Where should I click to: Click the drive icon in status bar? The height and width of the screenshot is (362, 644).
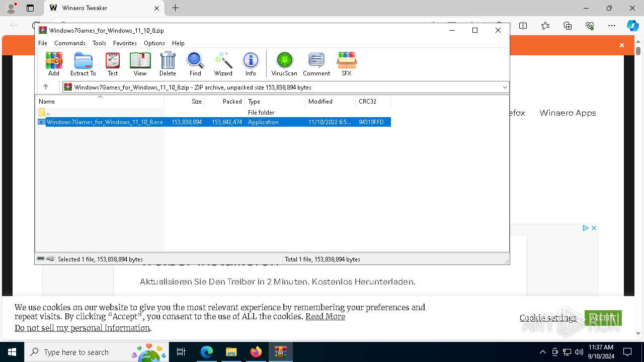[41, 259]
